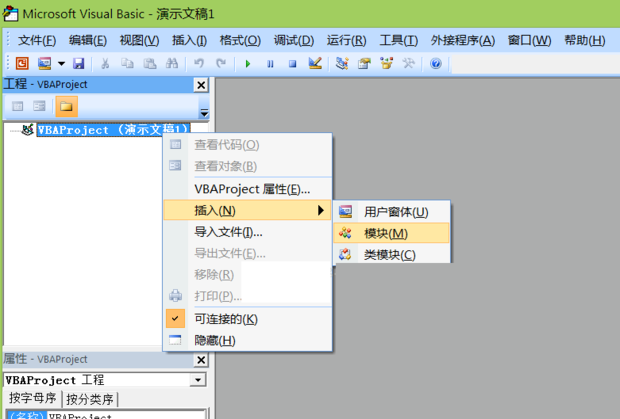Choose 隐藏(H) from context menu

click(x=248, y=340)
